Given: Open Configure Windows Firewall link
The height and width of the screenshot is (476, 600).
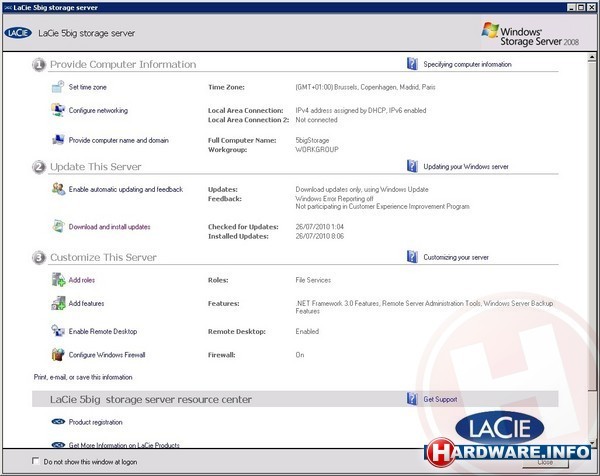Looking at the screenshot, I should (107, 355).
